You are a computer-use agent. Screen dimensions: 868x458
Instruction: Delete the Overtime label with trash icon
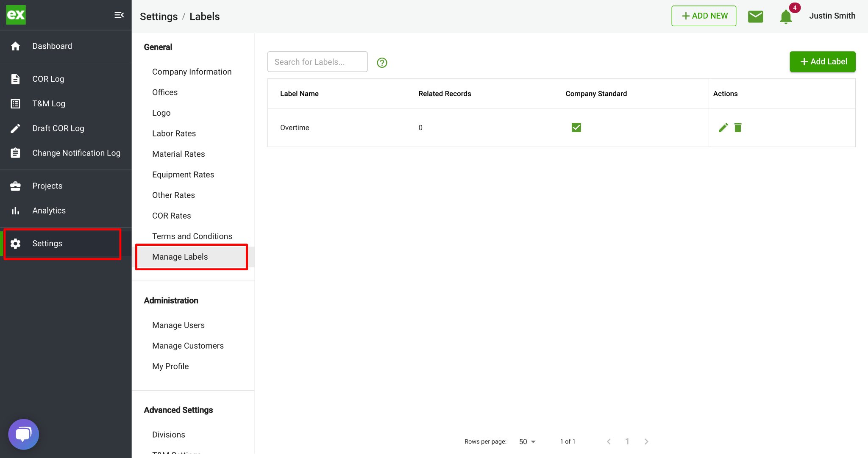(x=738, y=128)
